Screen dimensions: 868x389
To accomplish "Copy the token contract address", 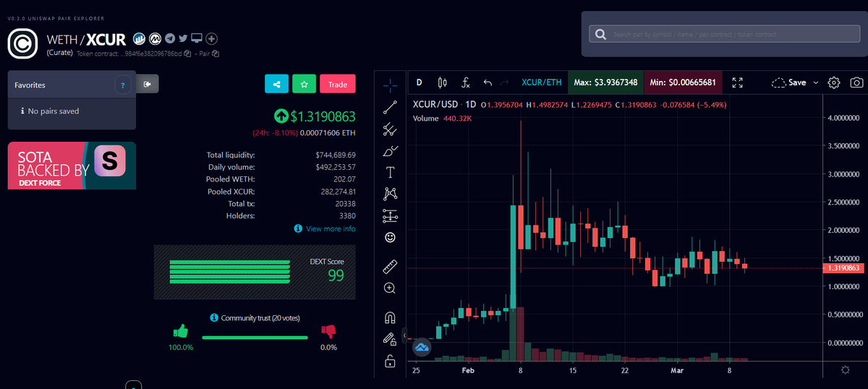I will 188,54.
